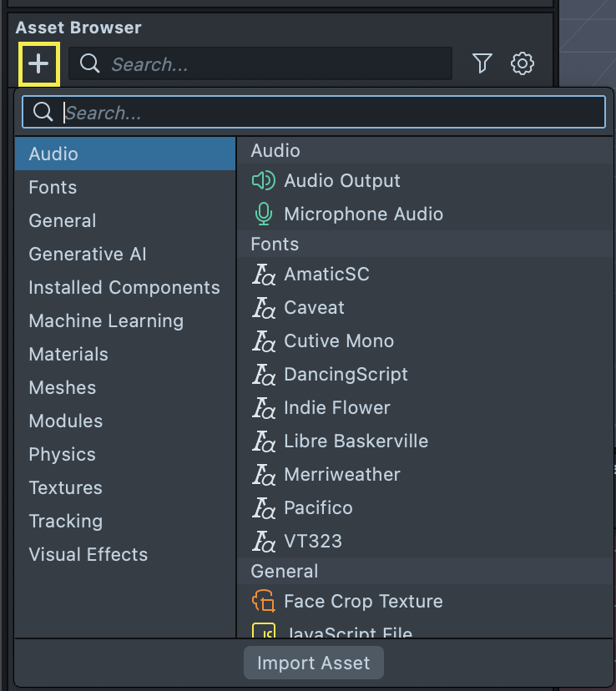Viewport: 616px width, 691px height.
Task: Add the Microphone Audio asset
Action: (363, 214)
